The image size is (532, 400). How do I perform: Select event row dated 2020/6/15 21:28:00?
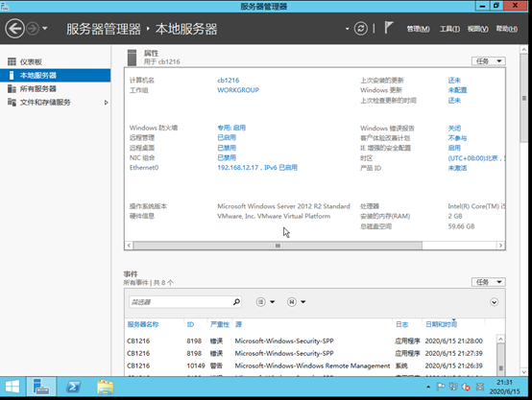310,341
